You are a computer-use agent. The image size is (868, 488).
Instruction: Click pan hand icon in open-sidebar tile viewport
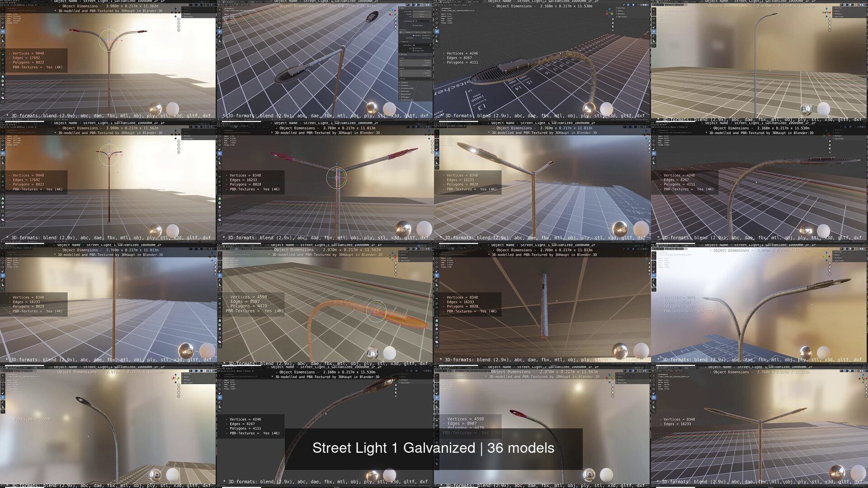pos(396,23)
